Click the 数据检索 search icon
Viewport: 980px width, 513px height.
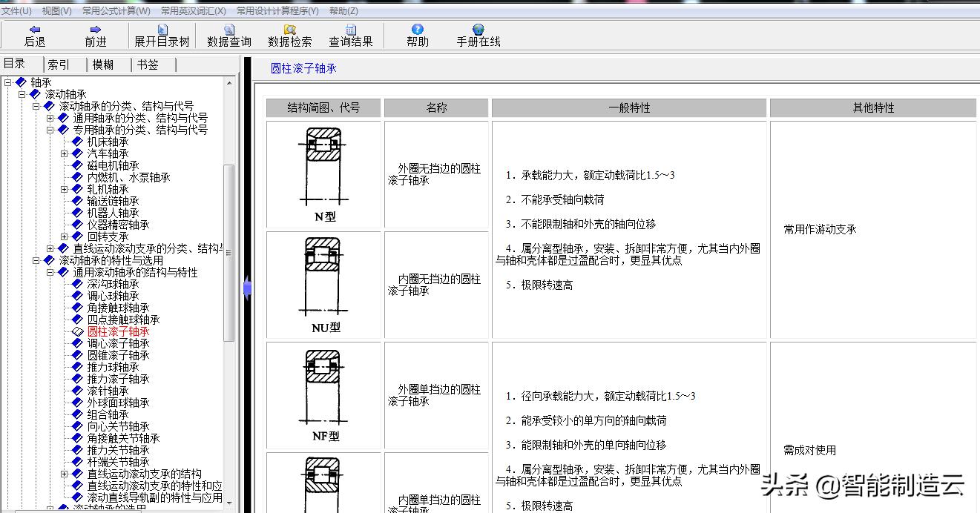289,33
